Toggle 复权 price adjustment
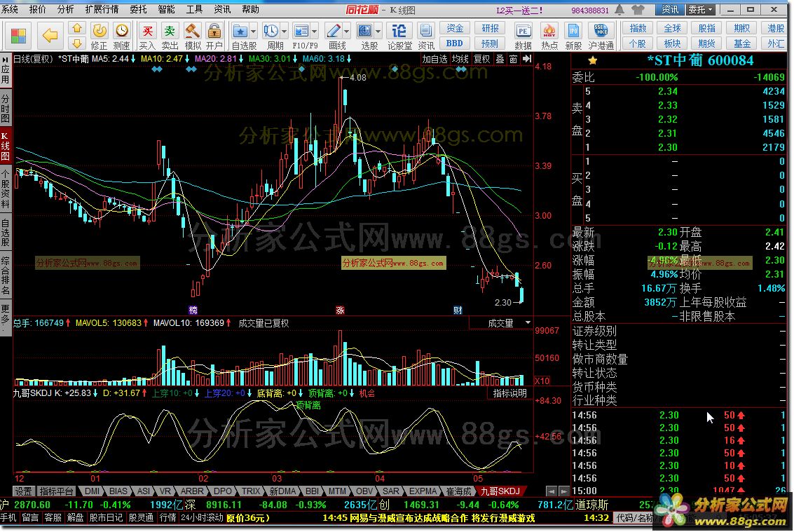Screen dimensions: 794x532 (x=481, y=60)
